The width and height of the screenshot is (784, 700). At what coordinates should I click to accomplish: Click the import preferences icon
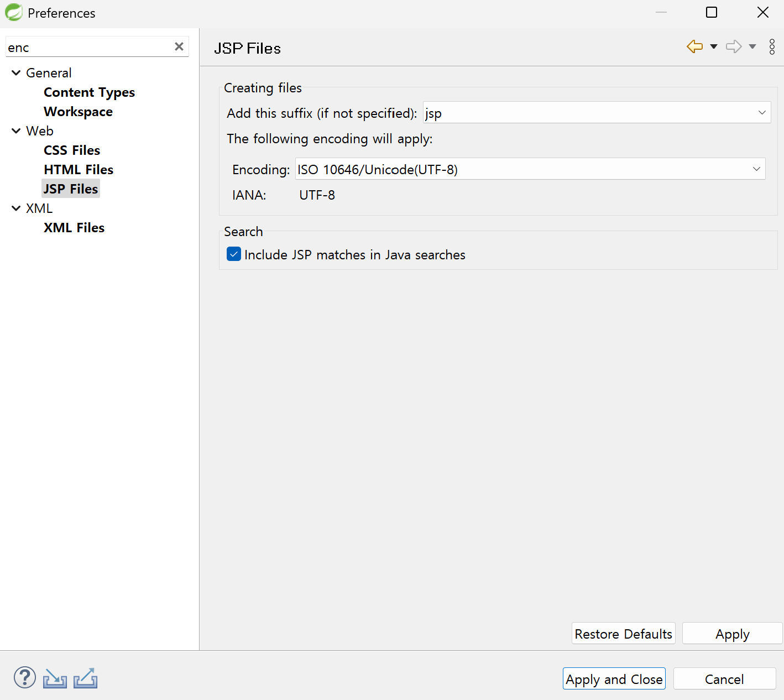click(x=55, y=678)
